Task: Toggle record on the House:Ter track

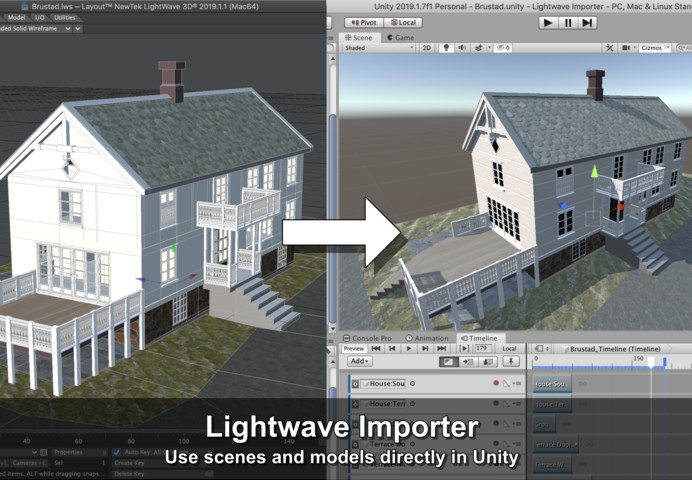Action: [x=496, y=403]
